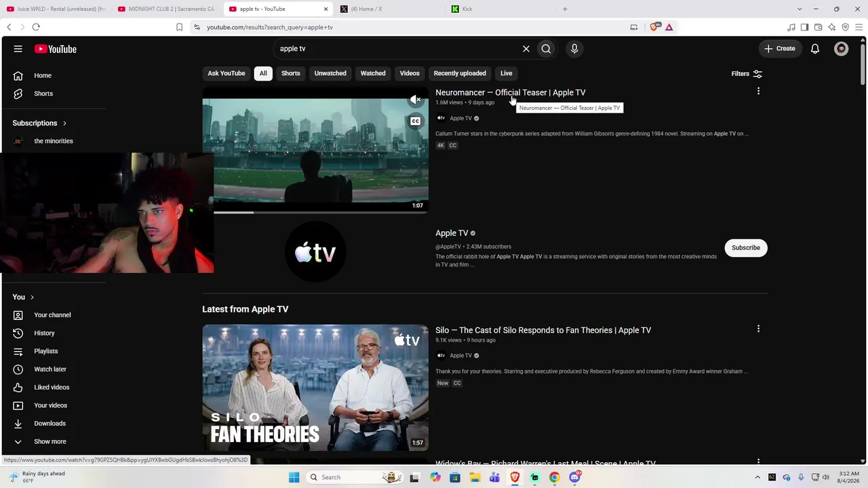Toggle the browser sidebar panel
The width and height of the screenshot is (868, 488).
click(x=804, y=27)
